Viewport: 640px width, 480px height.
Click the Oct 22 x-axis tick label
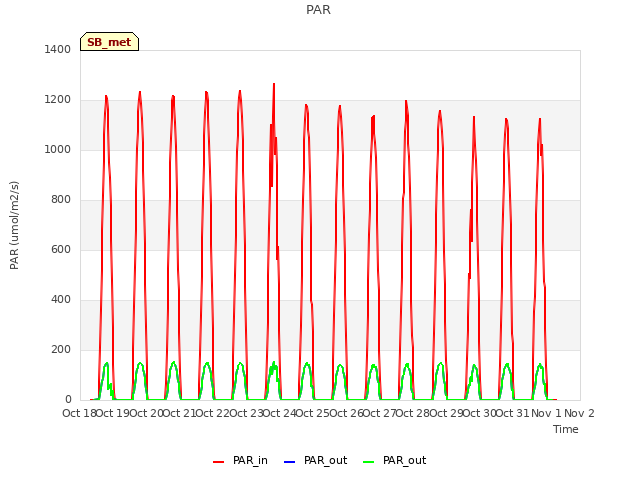coord(213,413)
